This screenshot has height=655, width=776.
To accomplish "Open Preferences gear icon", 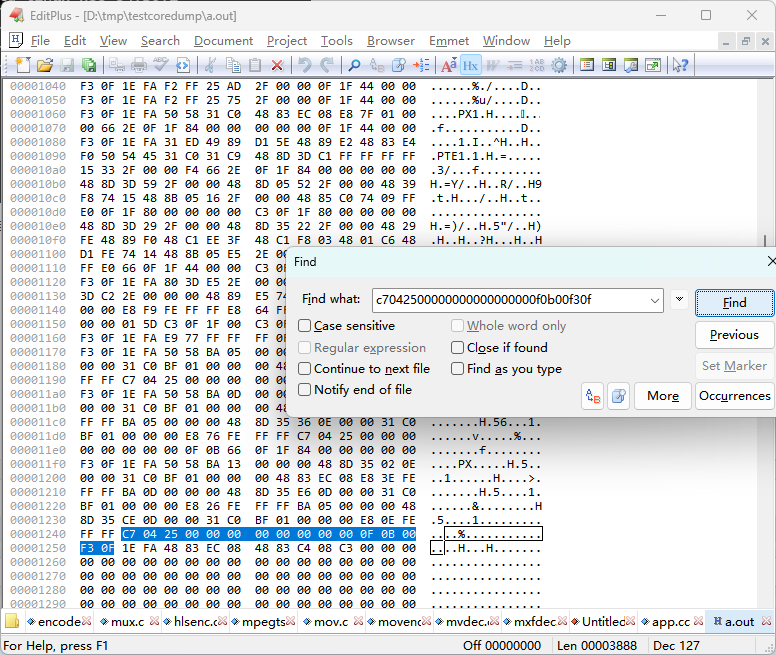I will pos(559,65).
